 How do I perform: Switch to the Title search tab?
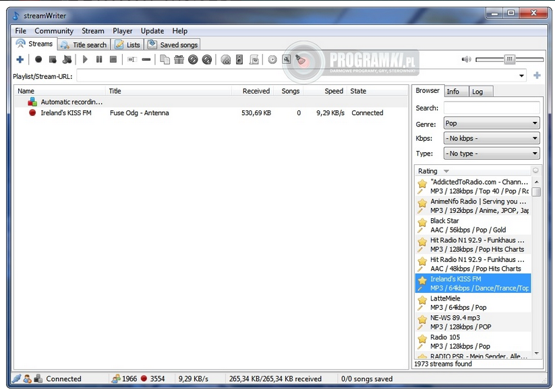point(84,44)
